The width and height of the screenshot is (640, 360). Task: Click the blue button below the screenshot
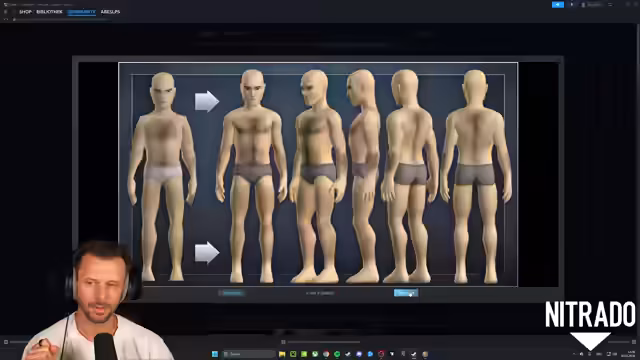(406, 293)
